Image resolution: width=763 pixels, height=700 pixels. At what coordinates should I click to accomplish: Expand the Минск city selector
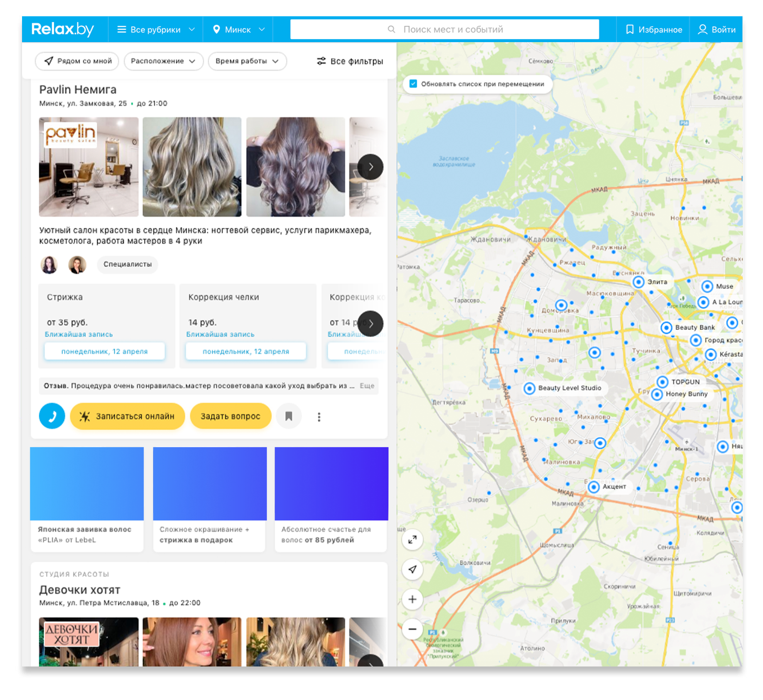239,30
